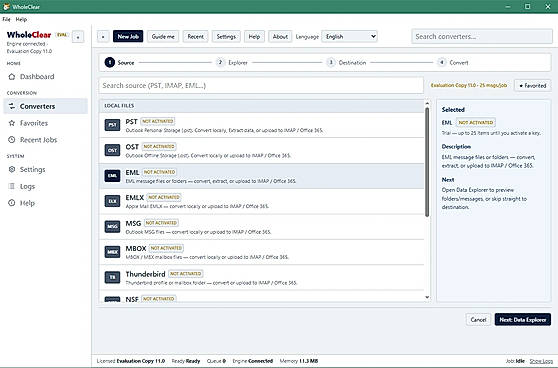The image size is (558, 368).
Task: Open the Settings toolbar button
Action: tap(226, 36)
